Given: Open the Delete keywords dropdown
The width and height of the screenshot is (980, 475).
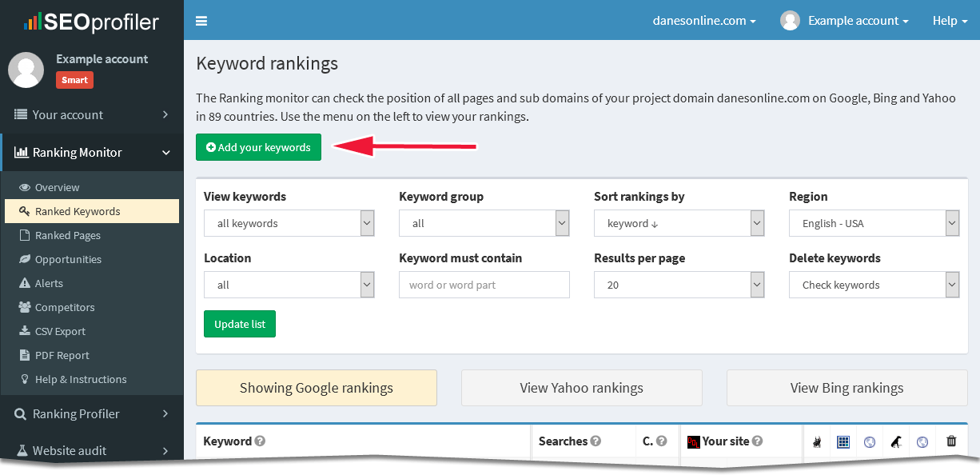Looking at the screenshot, I should pos(874,285).
